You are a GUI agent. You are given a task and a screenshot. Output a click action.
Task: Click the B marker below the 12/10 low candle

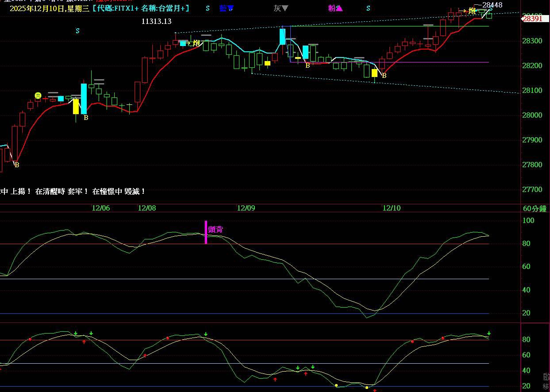384,76
